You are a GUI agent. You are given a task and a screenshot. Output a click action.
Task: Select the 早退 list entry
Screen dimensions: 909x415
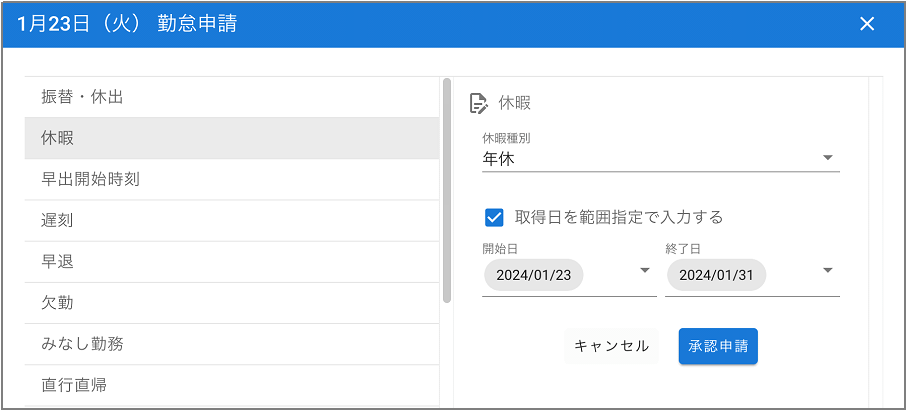(x=232, y=262)
